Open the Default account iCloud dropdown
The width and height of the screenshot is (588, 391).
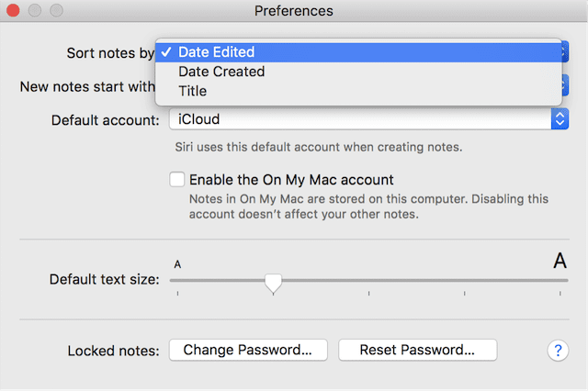click(x=358, y=119)
